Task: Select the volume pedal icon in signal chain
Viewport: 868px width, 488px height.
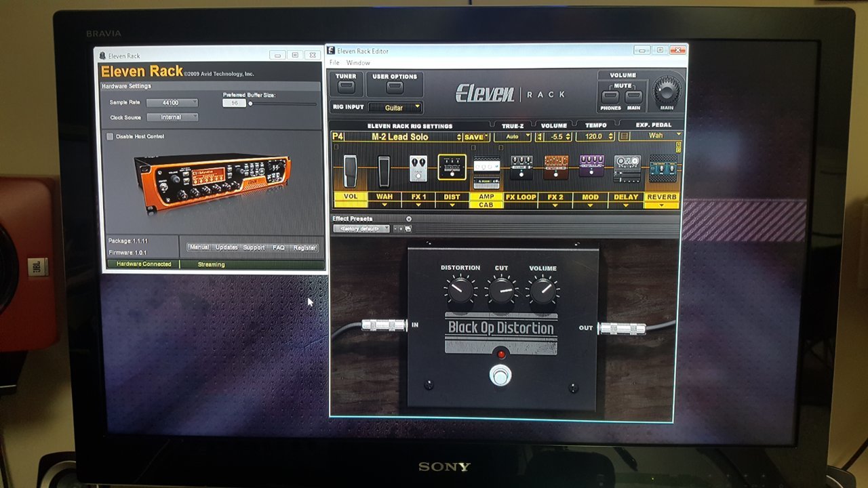Action: (351, 171)
